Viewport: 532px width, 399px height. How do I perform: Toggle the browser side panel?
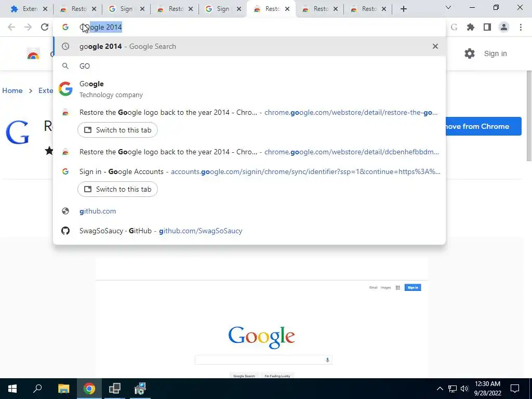tap(487, 27)
